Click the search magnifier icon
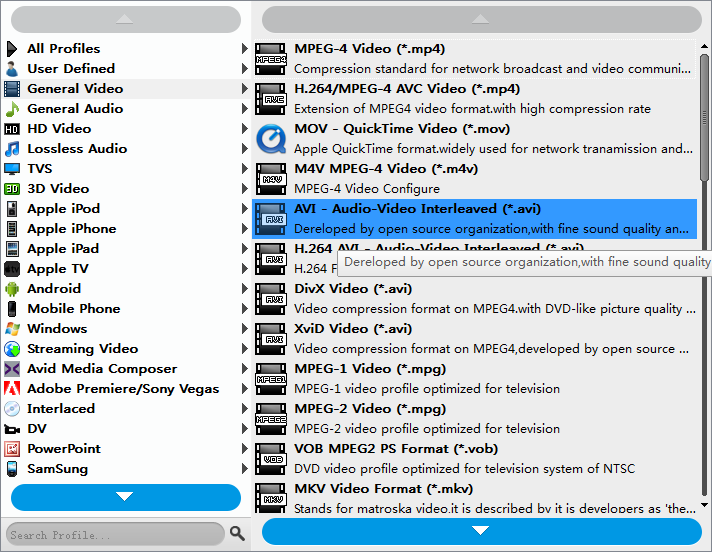This screenshot has width=712, height=552. pos(237,533)
